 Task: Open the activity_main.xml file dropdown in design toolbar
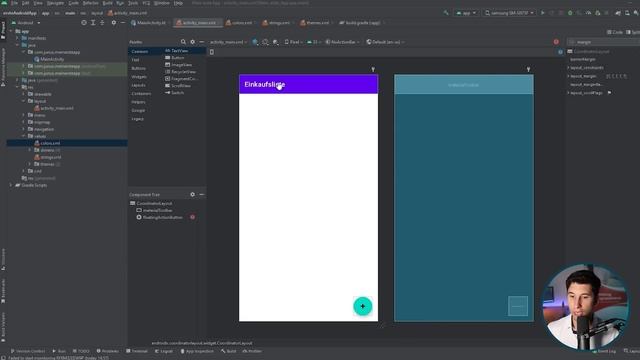tap(228, 42)
